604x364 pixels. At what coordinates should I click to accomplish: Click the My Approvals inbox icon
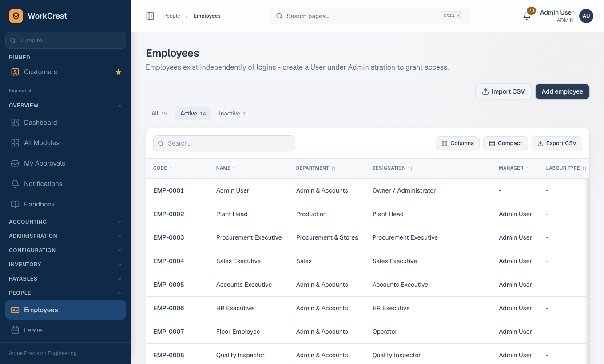[15, 163]
